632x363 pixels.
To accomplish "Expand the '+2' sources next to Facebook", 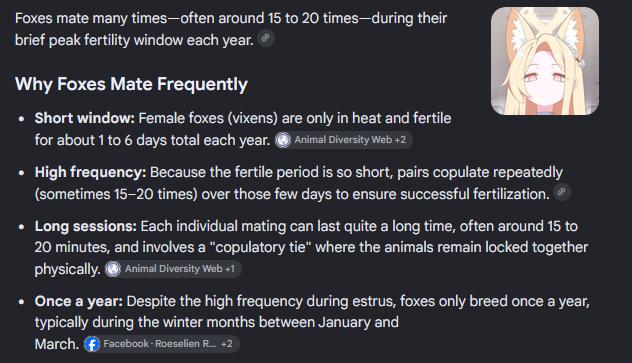I will tap(227, 344).
